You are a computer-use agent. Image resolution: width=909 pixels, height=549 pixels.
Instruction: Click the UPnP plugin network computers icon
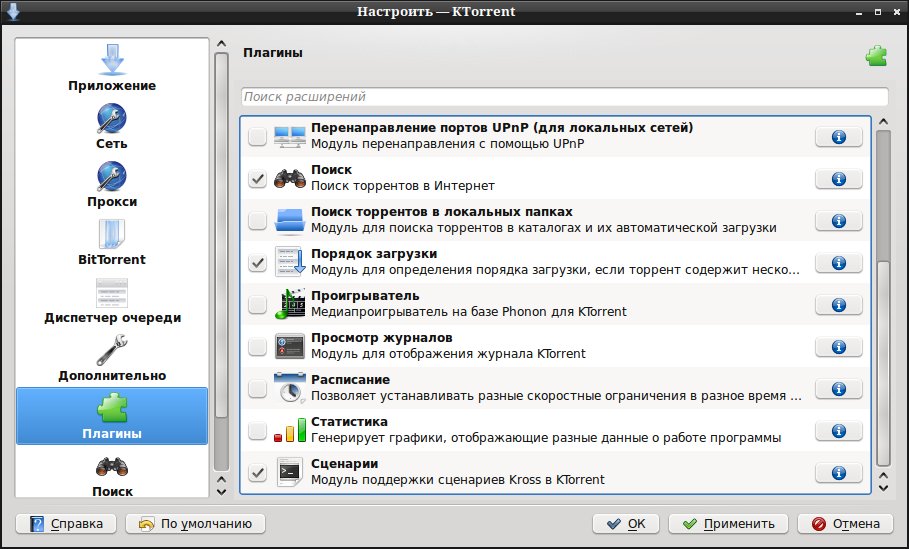click(289, 136)
